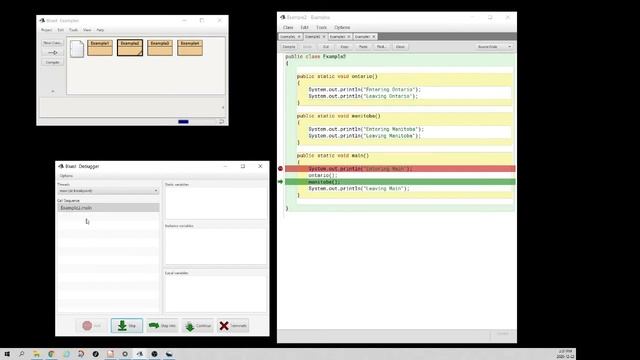Viewport: 640px width, 360px height.
Task: Close the Example1 editor tab with its X
Action: pos(299,37)
